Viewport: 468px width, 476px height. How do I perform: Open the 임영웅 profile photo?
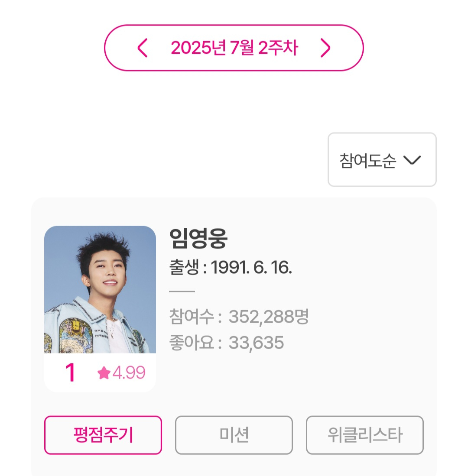coord(100,289)
